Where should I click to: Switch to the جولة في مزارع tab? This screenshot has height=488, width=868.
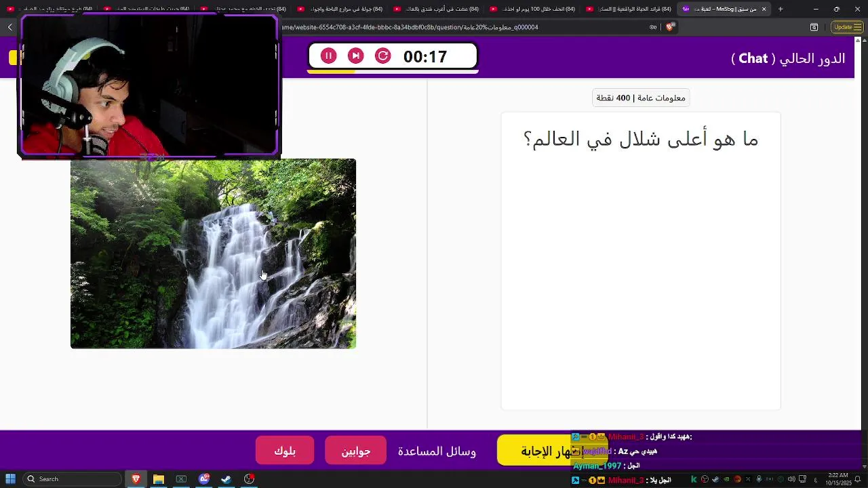pos(340,9)
